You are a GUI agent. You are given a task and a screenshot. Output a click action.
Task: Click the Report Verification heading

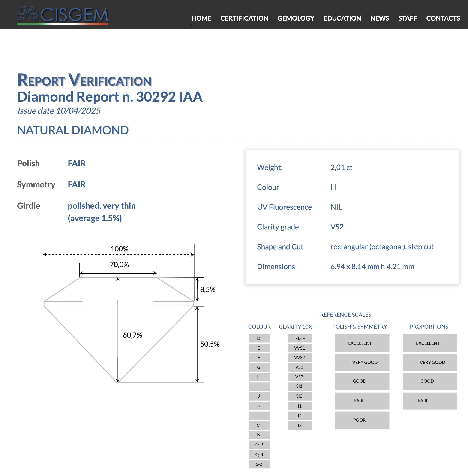tap(84, 80)
